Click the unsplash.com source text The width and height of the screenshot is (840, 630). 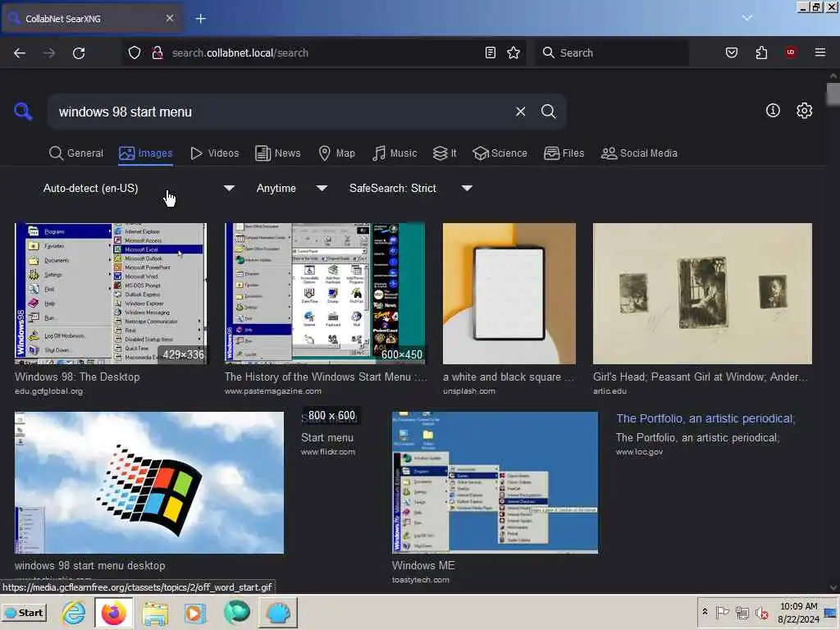pyautogui.click(x=469, y=391)
